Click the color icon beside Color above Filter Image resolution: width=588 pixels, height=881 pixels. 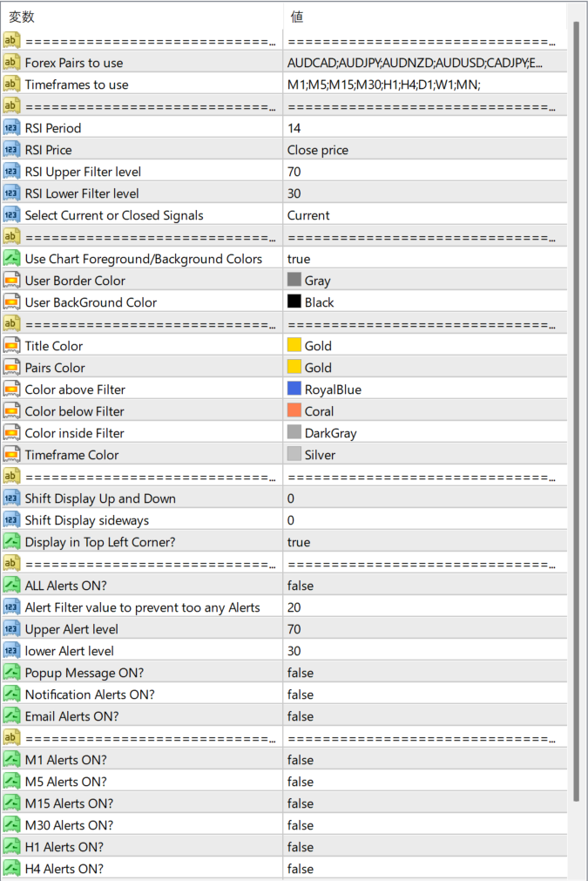11,390
